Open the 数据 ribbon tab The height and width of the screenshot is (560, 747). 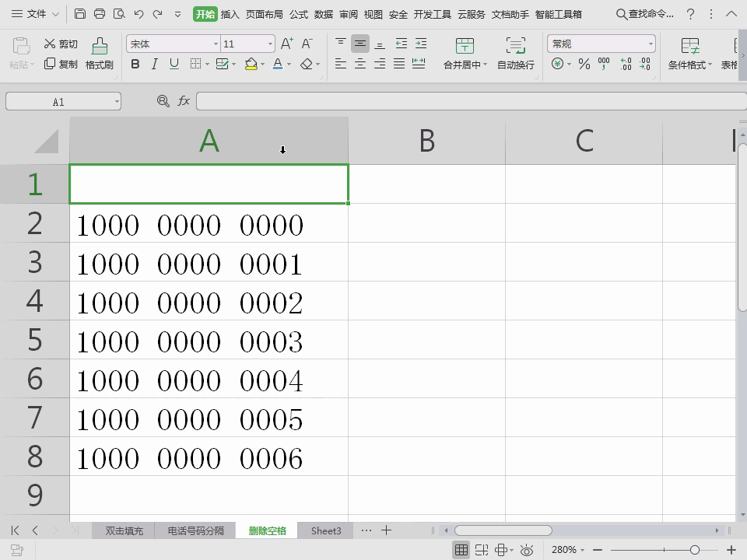click(324, 14)
